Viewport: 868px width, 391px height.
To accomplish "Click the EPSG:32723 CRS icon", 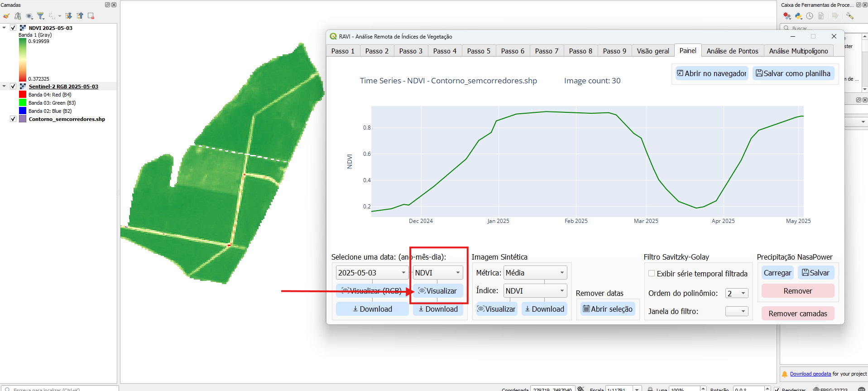I will [x=816, y=389].
